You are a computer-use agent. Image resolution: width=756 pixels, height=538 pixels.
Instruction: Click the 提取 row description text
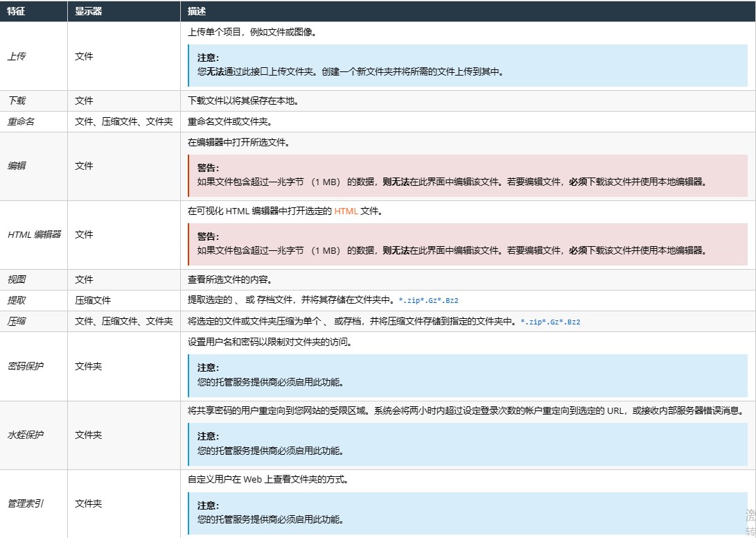[x=291, y=300]
